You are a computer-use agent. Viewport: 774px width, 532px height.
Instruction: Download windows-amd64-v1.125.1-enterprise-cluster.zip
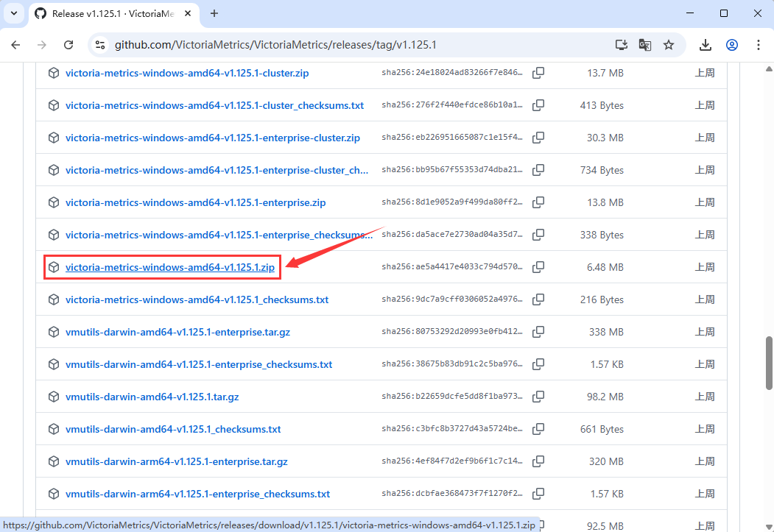tap(213, 138)
